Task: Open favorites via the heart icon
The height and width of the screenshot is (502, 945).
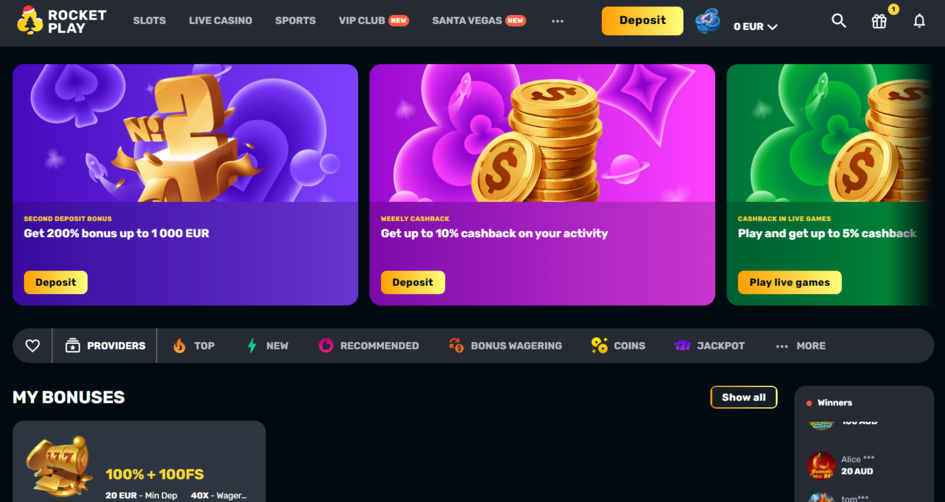Action: point(33,346)
